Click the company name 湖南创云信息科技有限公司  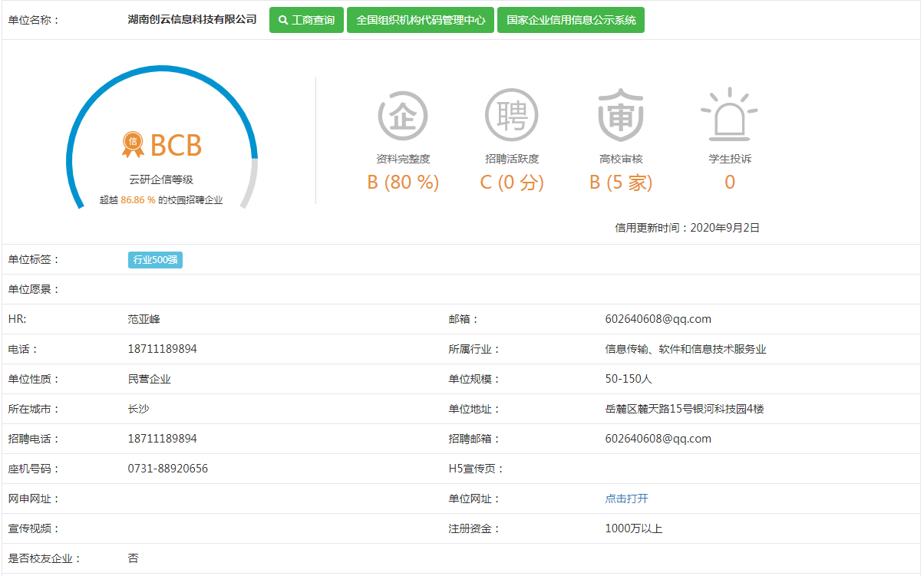click(192, 20)
